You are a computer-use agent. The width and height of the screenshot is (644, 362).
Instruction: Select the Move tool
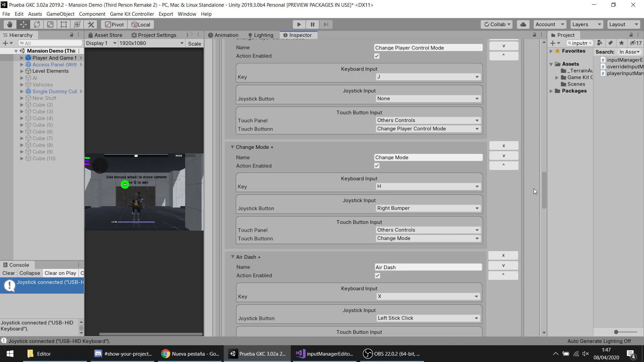tap(23, 24)
